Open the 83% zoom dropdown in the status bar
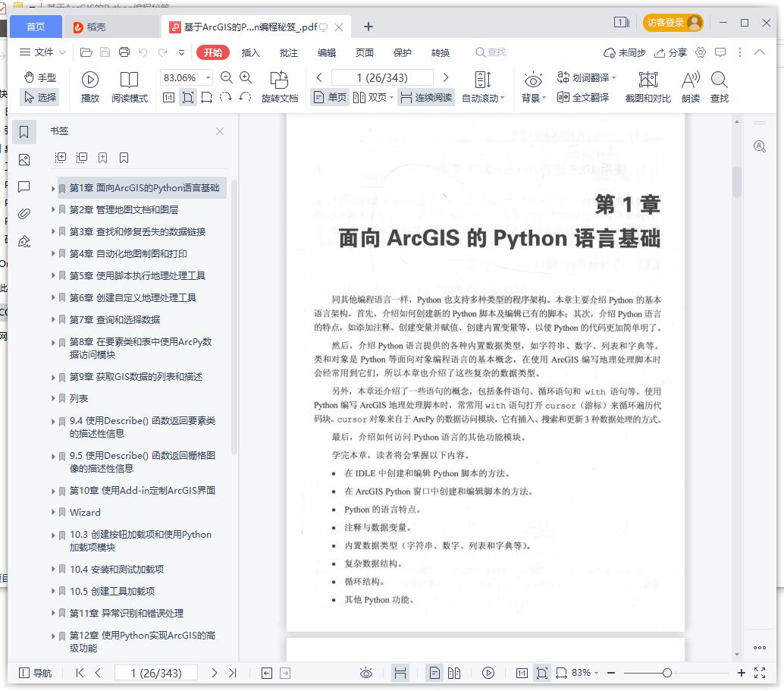This screenshot has width=784, height=691. 585,673
